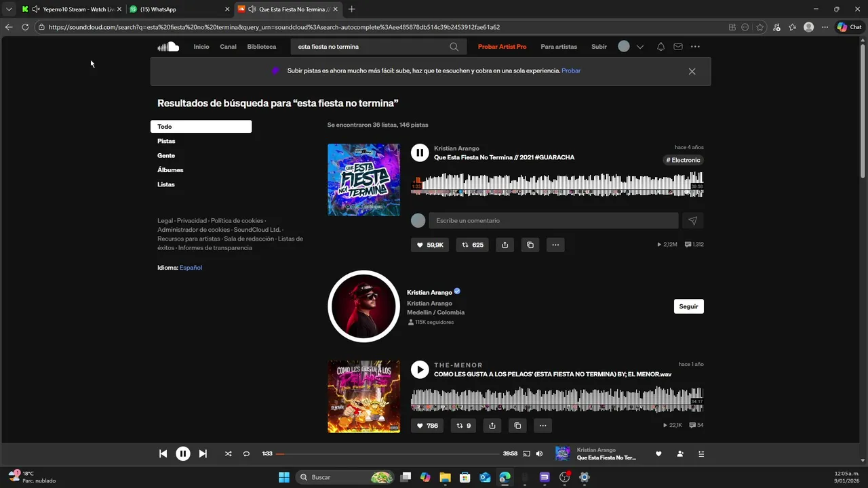Select the Gente filter
Screen dimensions: 868x488
coord(166,156)
